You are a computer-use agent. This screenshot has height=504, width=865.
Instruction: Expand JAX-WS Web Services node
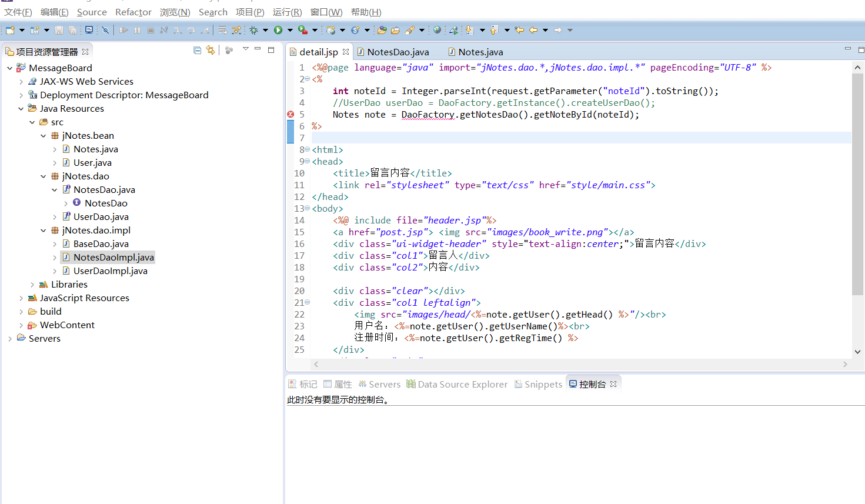click(x=21, y=82)
